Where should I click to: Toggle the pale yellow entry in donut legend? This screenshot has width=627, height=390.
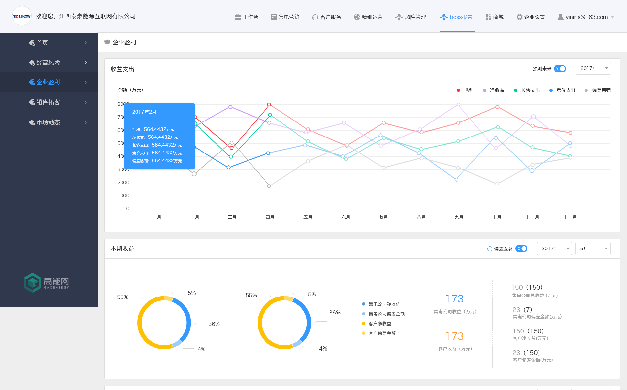click(x=378, y=333)
